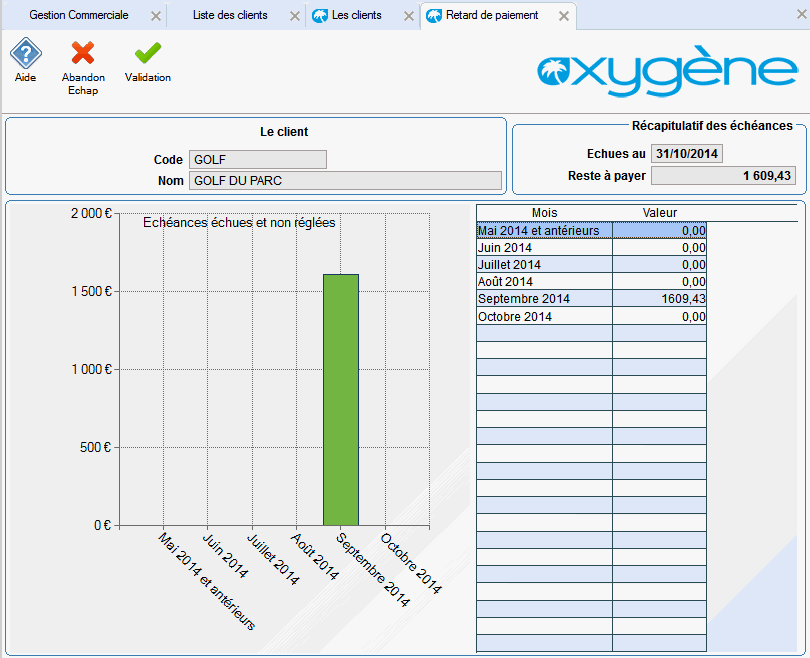Click the client Code field containing GOLF
Screen dimensions: 810x658
(x=257, y=160)
